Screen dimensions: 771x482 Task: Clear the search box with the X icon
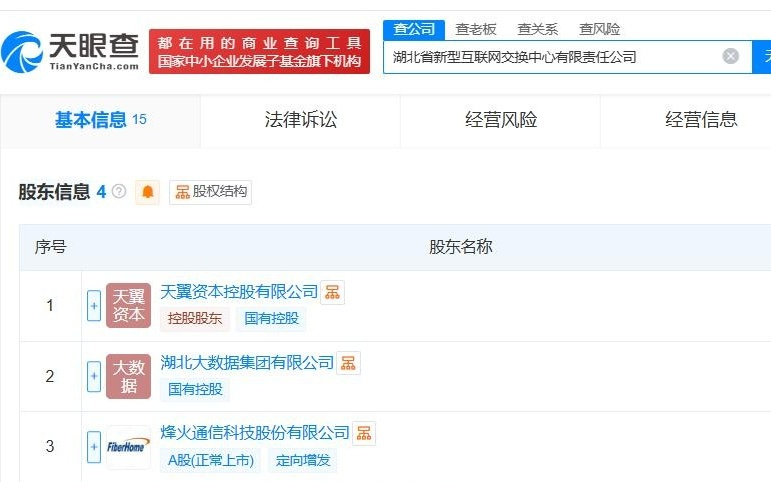(731, 56)
